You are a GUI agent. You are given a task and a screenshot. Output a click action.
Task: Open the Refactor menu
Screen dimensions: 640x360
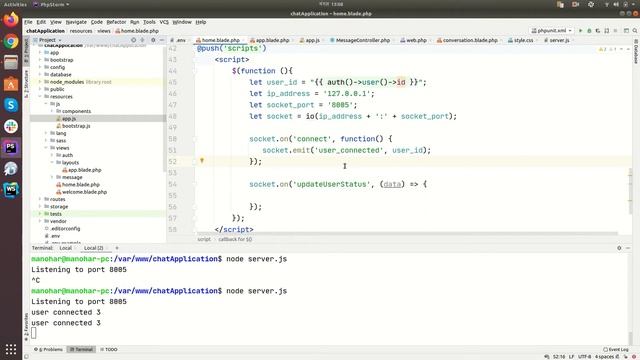[116, 22]
